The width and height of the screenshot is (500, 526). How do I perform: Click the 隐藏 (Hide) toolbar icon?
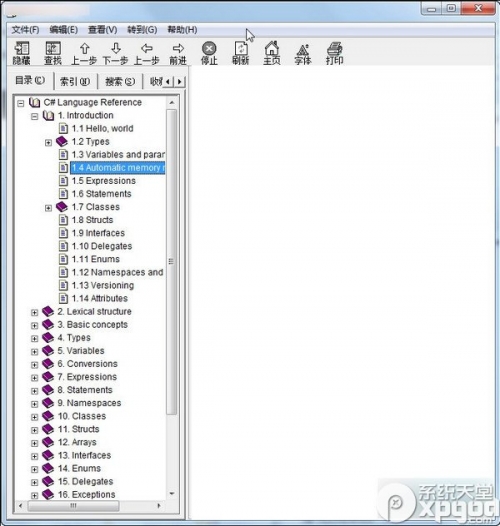click(22, 53)
